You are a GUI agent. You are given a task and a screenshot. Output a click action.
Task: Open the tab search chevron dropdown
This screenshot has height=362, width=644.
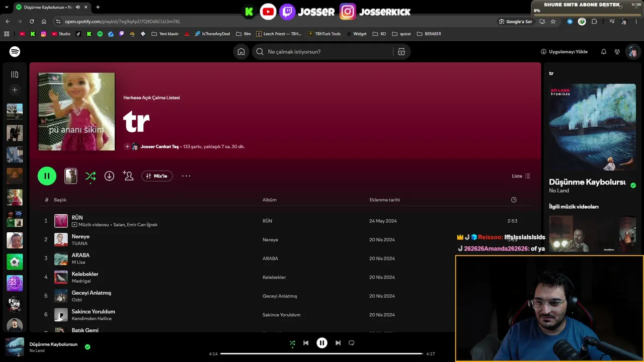[7, 7]
